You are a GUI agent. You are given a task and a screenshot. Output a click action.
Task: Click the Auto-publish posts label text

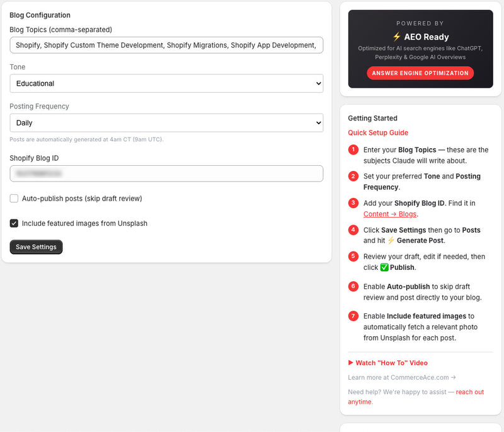click(x=82, y=199)
